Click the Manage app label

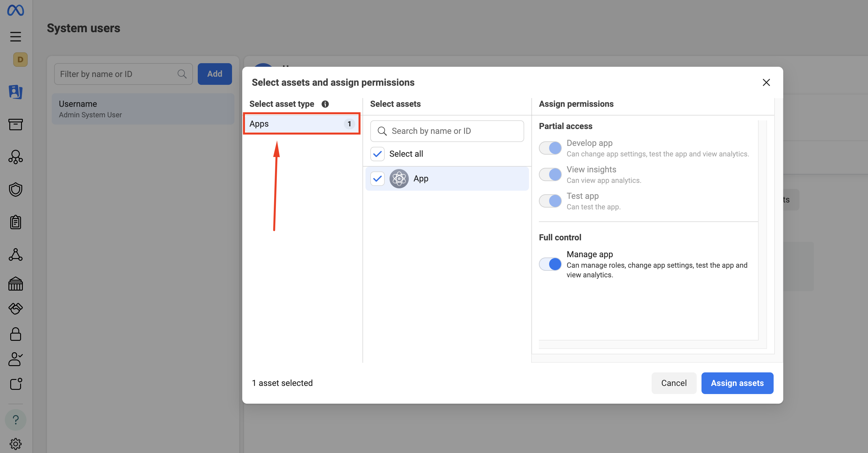click(x=590, y=254)
